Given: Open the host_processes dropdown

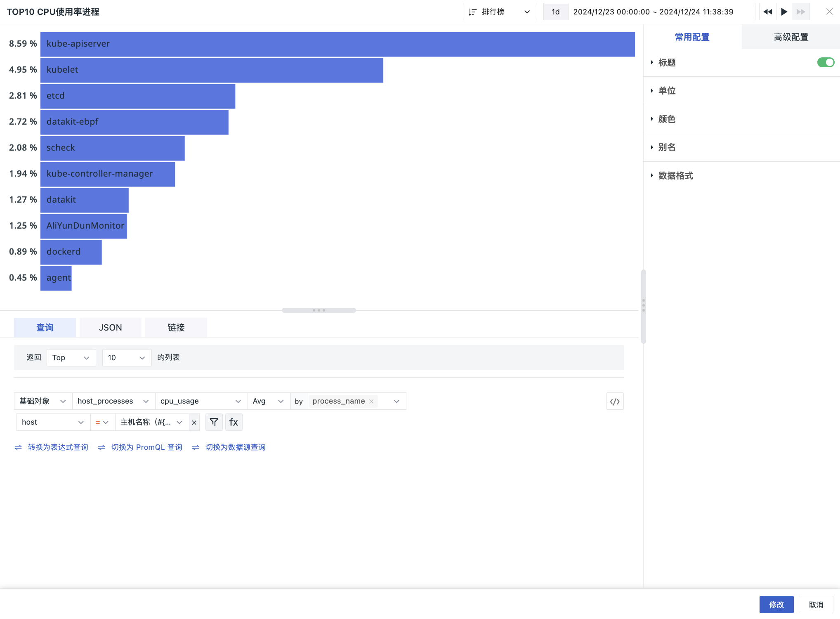Looking at the screenshot, I should point(113,401).
